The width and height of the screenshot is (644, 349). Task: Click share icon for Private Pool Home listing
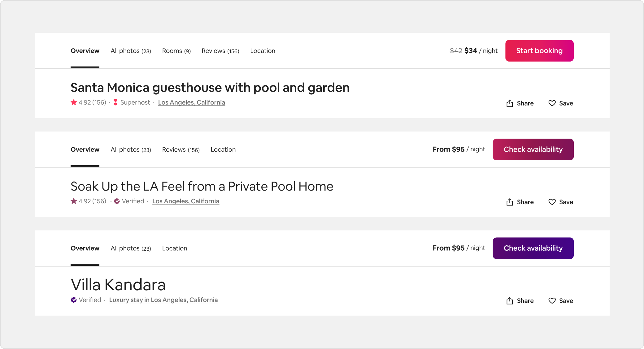tap(510, 202)
